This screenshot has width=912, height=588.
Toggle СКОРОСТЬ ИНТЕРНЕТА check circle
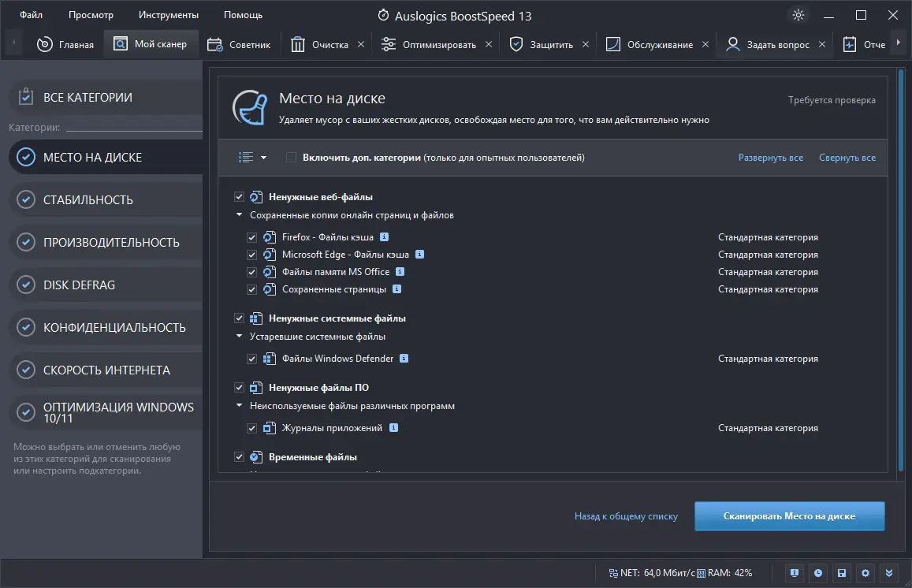25,370
